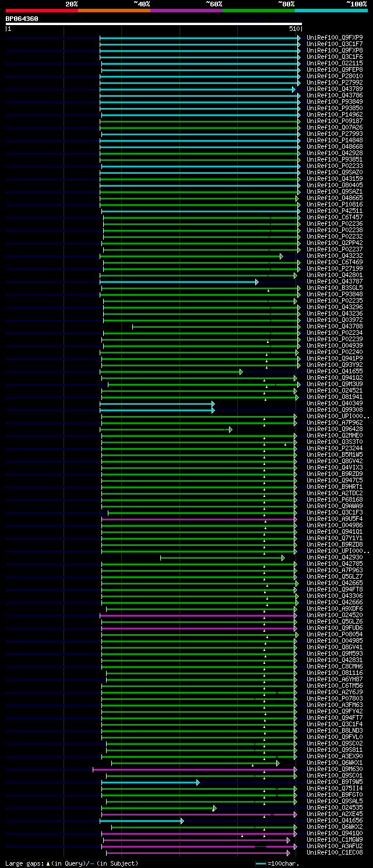Image resolution: width=373 pixels, height=868 pixels.
Task: Click the green arrowhead ending O24535's bar
Action: pyautogui.click(x=214, y=808)
